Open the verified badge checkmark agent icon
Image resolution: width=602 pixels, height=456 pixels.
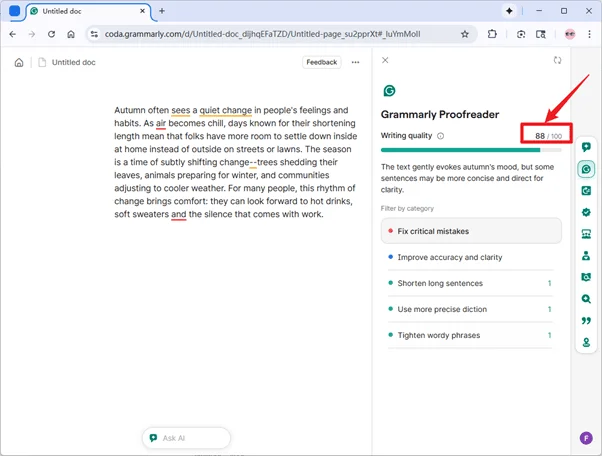tap(586, 212)
